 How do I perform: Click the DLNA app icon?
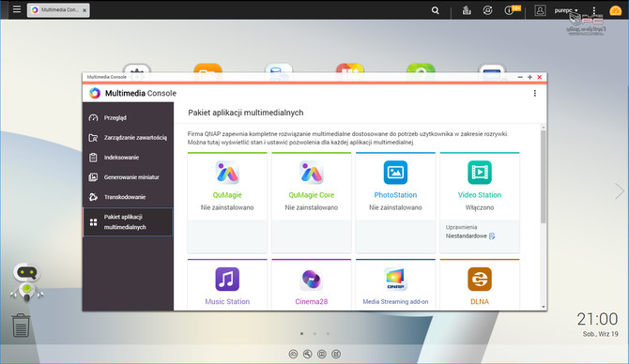(x=480, y=279)
